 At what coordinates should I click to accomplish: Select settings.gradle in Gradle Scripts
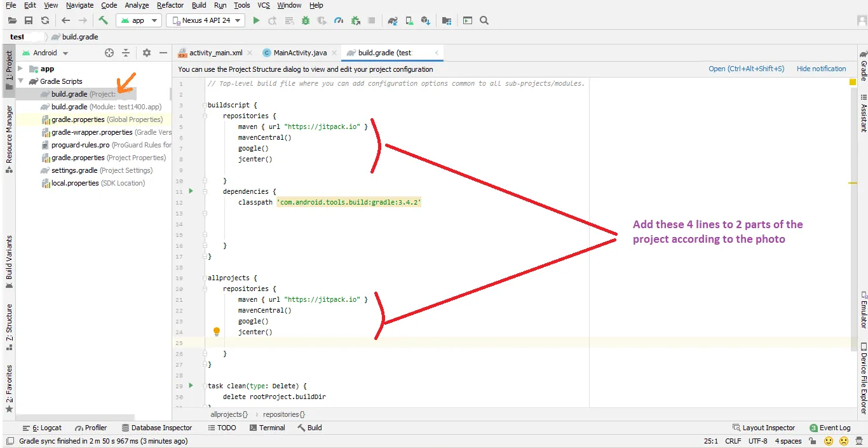click(x=74, y=170)
